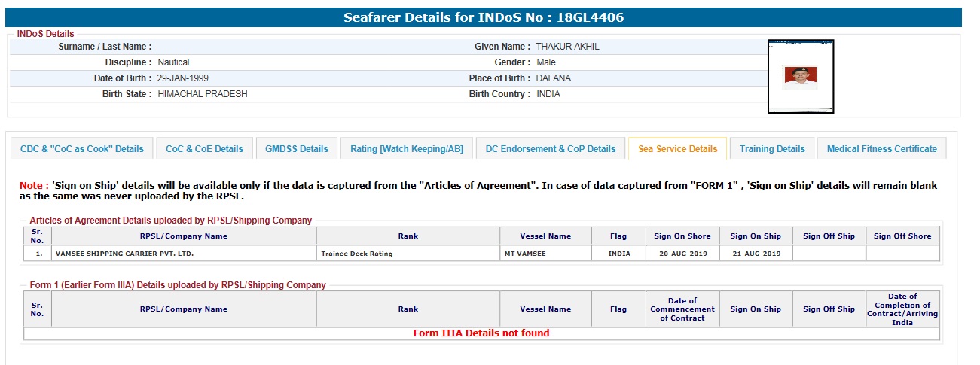Select the Sea Service Details tab
Image resolution: width=980 pixels, height=365 pixels.
[677, 149]
